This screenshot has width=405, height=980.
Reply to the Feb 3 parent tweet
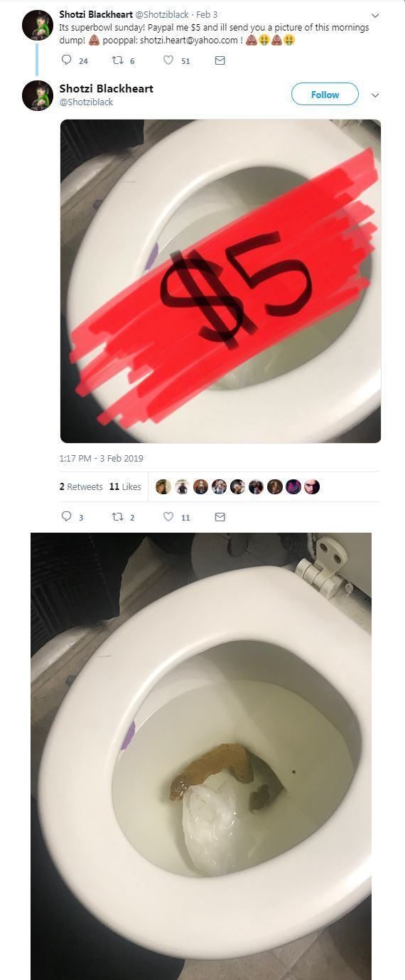pyautogui.click(x=66, y=61)
